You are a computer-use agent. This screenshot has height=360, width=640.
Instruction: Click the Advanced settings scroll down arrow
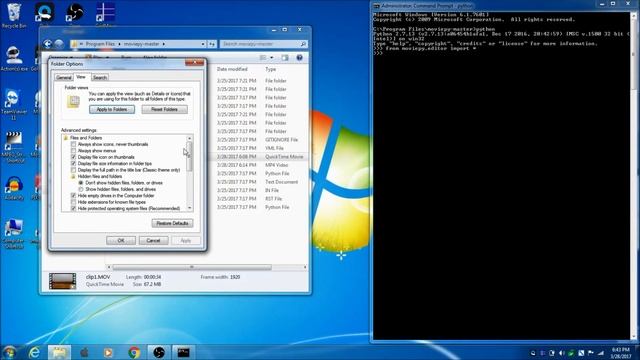(x=189, y=208)
